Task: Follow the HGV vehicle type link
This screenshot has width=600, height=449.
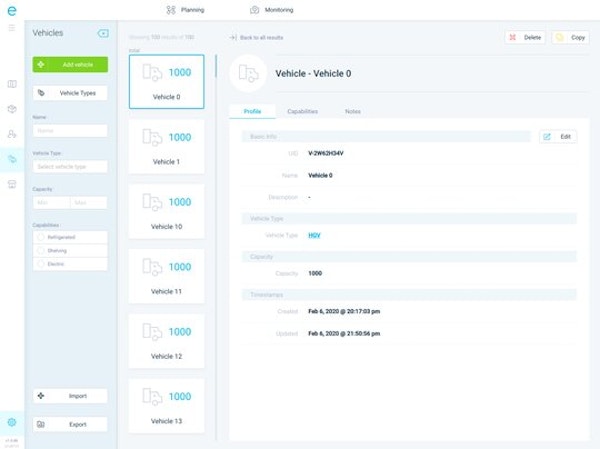Action: point(315,235)
